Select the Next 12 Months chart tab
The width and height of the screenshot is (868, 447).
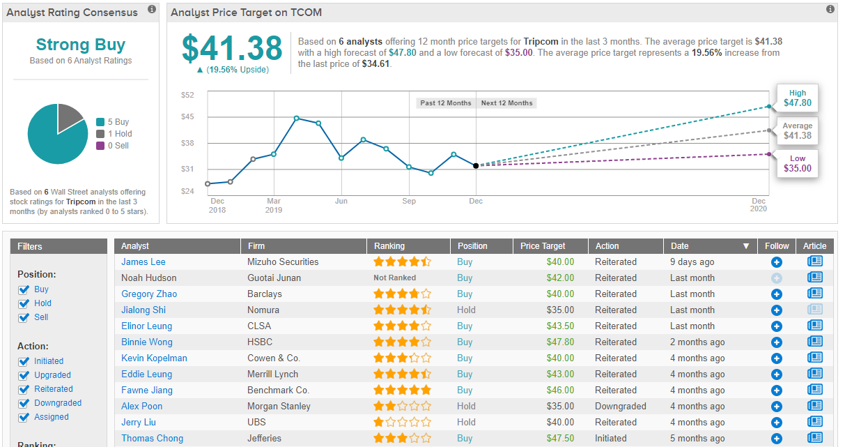[x=506, y=103]
